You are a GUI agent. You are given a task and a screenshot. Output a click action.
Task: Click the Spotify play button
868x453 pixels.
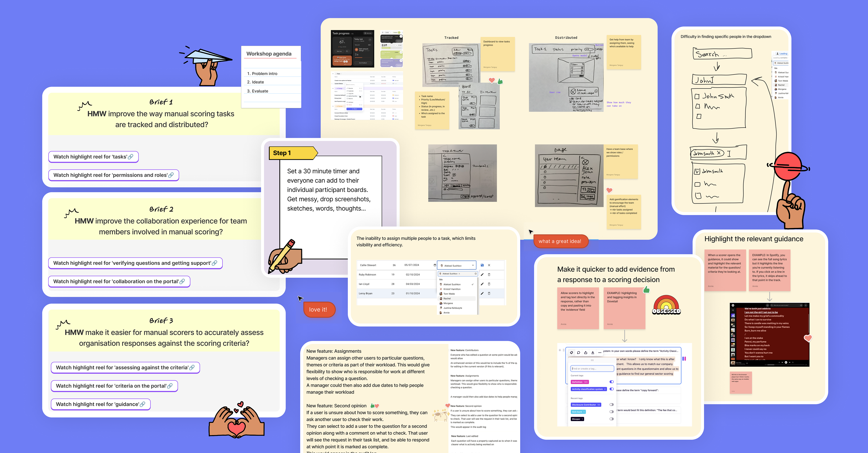point(786,362)
